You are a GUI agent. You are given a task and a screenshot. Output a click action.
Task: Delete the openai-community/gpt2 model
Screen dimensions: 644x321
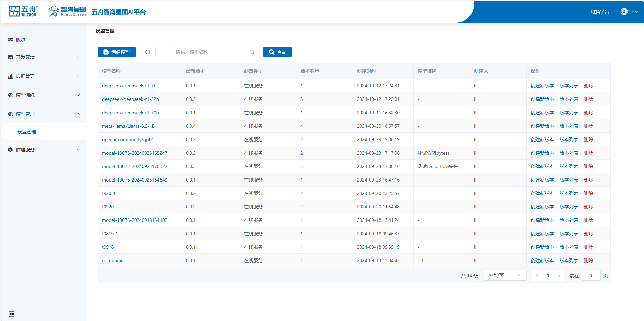pyautogui.click(x=588, y=139)
